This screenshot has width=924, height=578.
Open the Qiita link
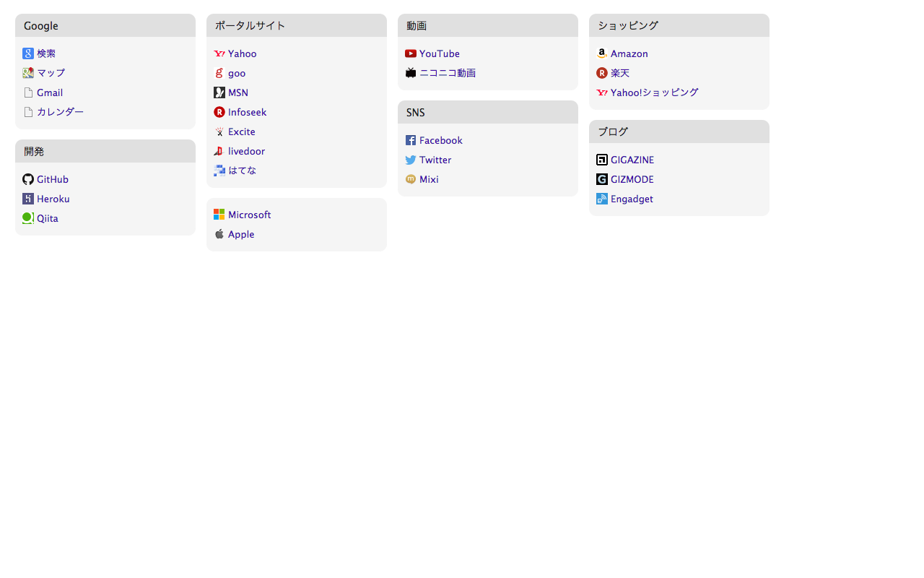coord(48,218)
